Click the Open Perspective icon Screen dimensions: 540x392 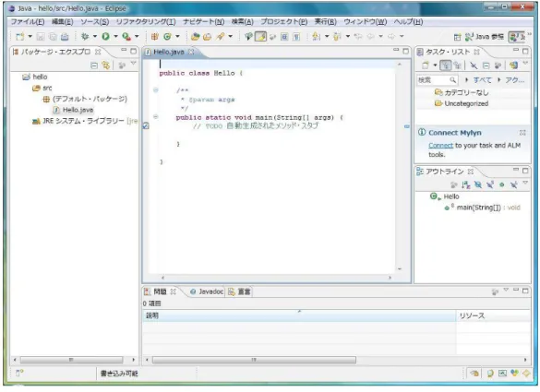tap(457, 37)
